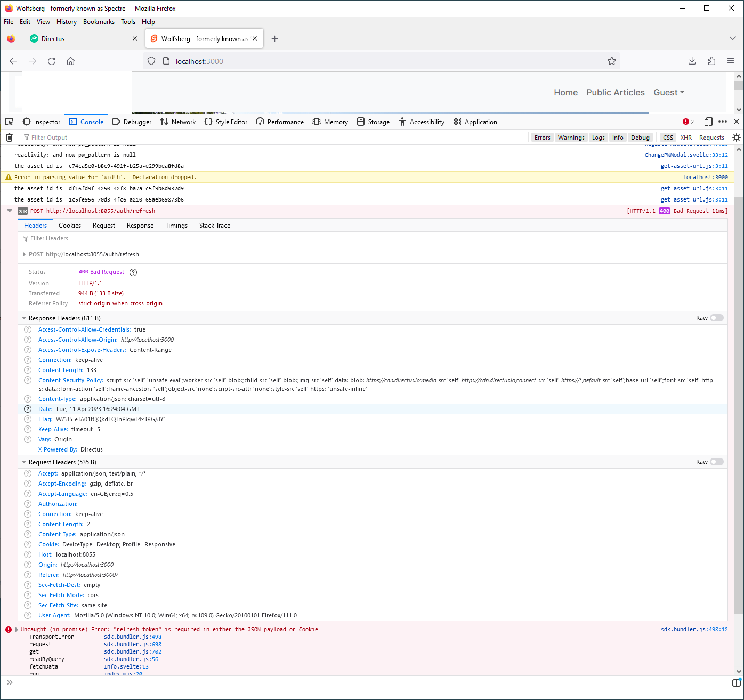The height and width of the screenshot is (700, 744).
Task: Open the History menu
Action: point(66,22)
